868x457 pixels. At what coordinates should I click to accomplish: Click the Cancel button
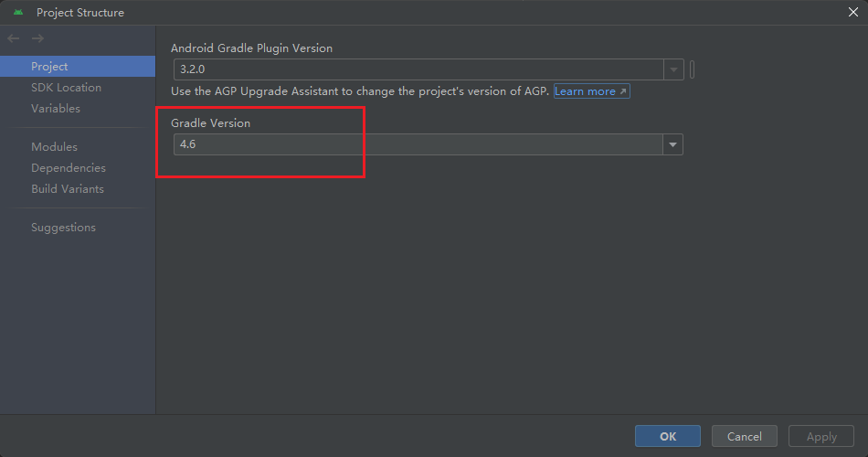point(744,436)
